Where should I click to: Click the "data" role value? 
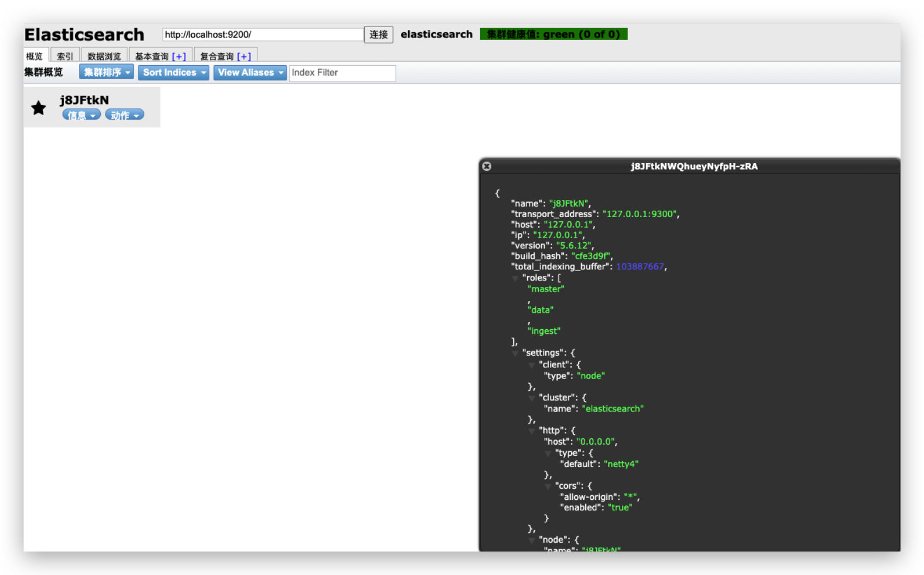click(541, 310)
